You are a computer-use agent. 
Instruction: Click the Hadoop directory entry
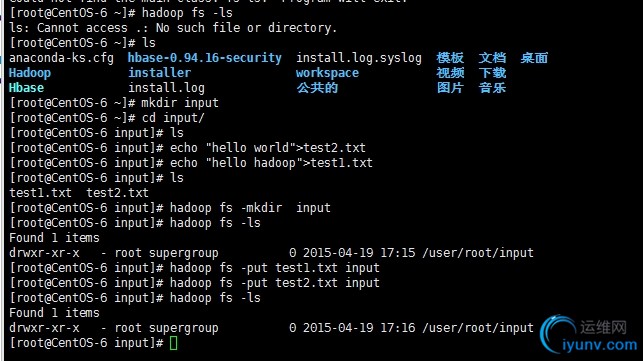tap(30, 73)
